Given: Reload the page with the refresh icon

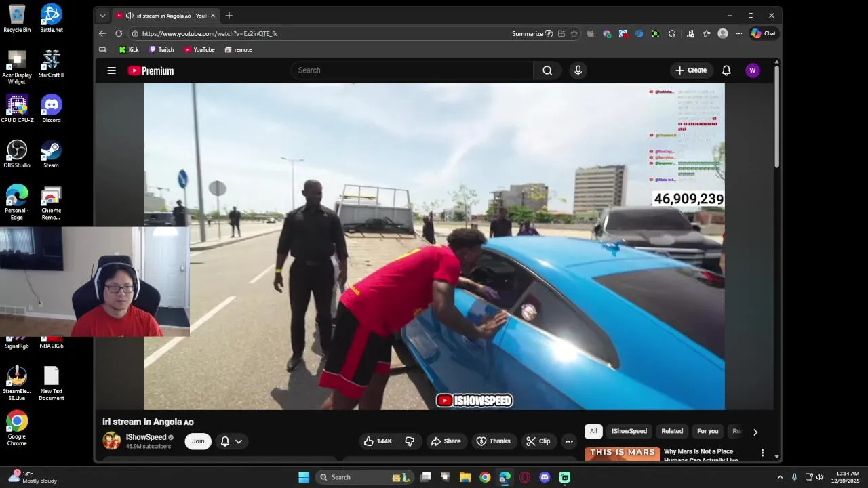Looking at the screenshot, I should click(x=119, y=33).
